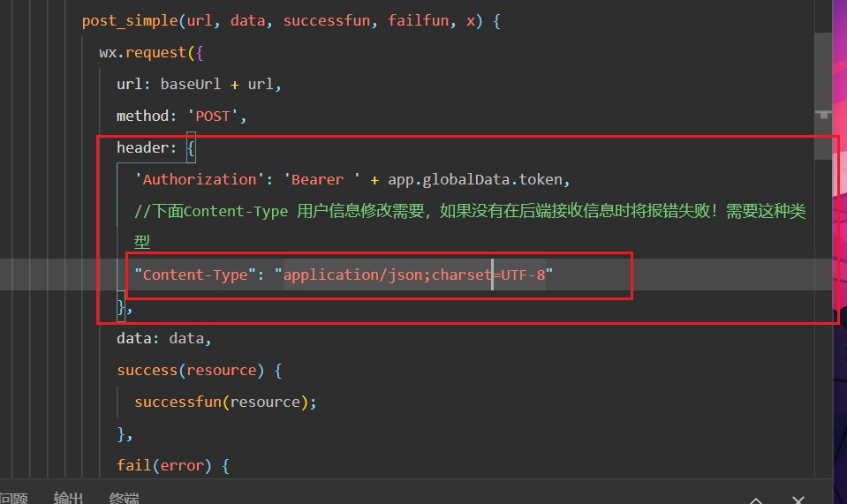
Task: Click 'successfun(resource);' call
Action: tap(225, 402)
